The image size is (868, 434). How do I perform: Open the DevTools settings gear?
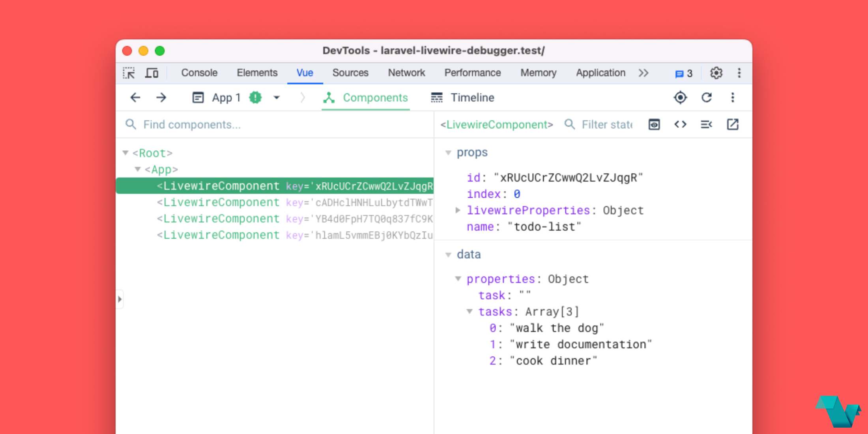(716, 73)
